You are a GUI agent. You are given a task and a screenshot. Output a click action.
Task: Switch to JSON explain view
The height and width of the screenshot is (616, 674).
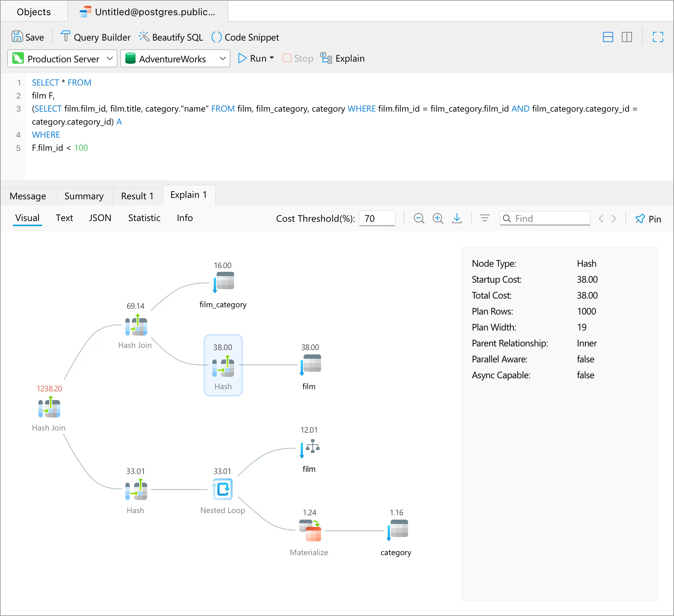(100, 218)
